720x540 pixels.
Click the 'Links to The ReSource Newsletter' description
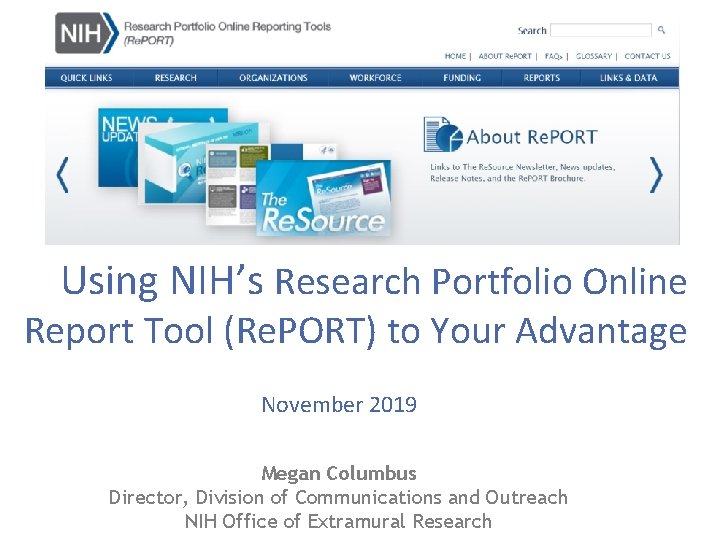pyautogui.click(x=522, y=173)
